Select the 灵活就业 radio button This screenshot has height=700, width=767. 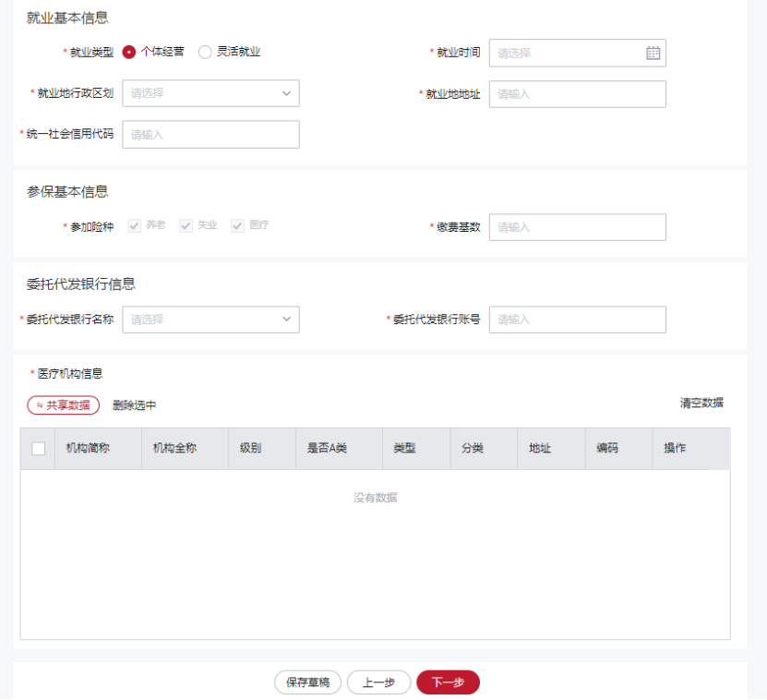click(x=205, y=53)
